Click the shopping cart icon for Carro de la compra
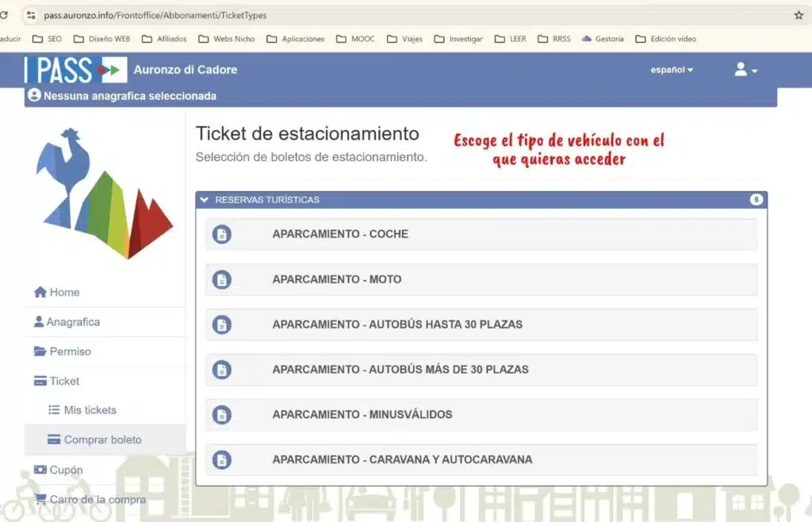This screenshot has height=522, width=812. click(x=40, y=499)
